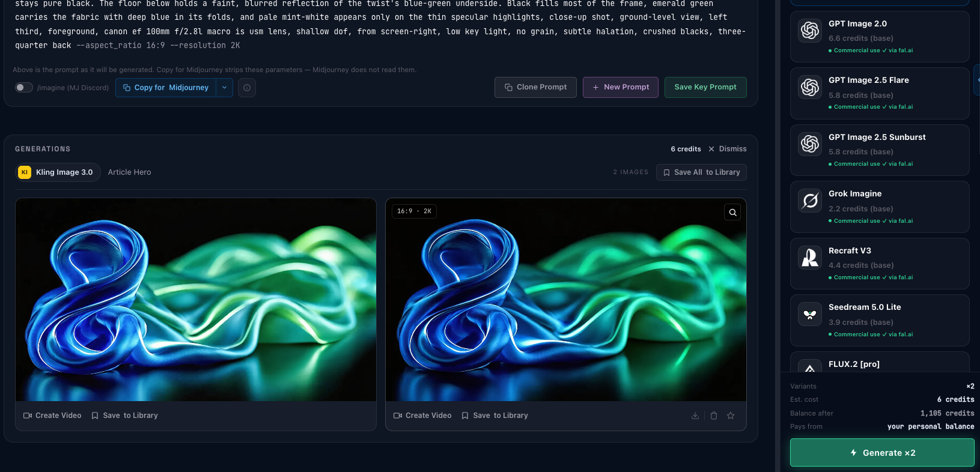Click the Clone Prompt button
Screen dimensions: 980x472
pyautogui.click(x=535, y=87)
